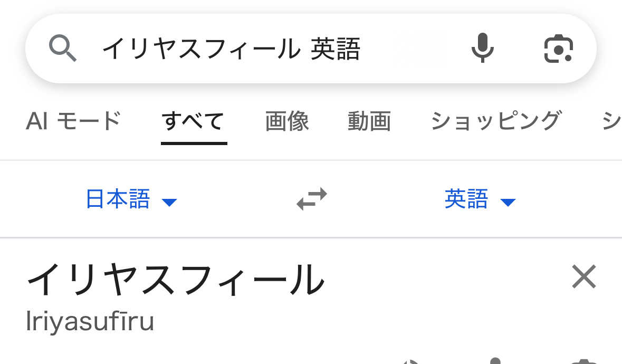Tap the source text イリヤスフィール to edit
Screen dimensions: 622x364
click(x=176, y=280)
